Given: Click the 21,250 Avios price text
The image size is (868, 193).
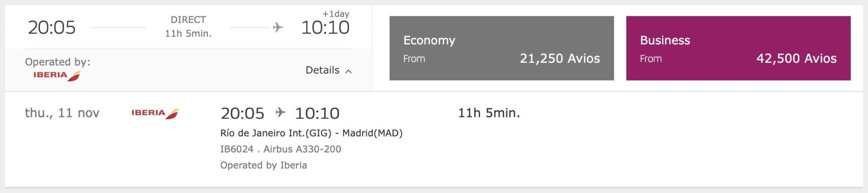Looking at the screenshot, I should pyautogui.click(x=560, y=58).
